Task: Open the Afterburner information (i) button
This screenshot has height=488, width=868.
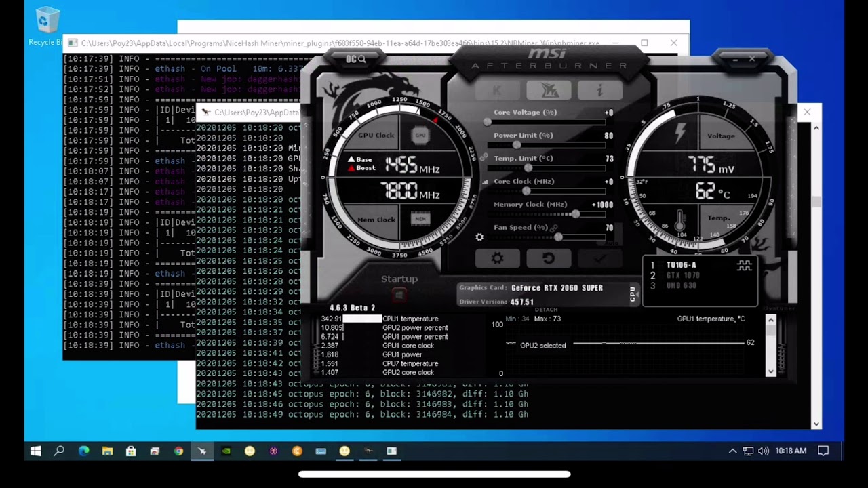Action: coord(599,89)
